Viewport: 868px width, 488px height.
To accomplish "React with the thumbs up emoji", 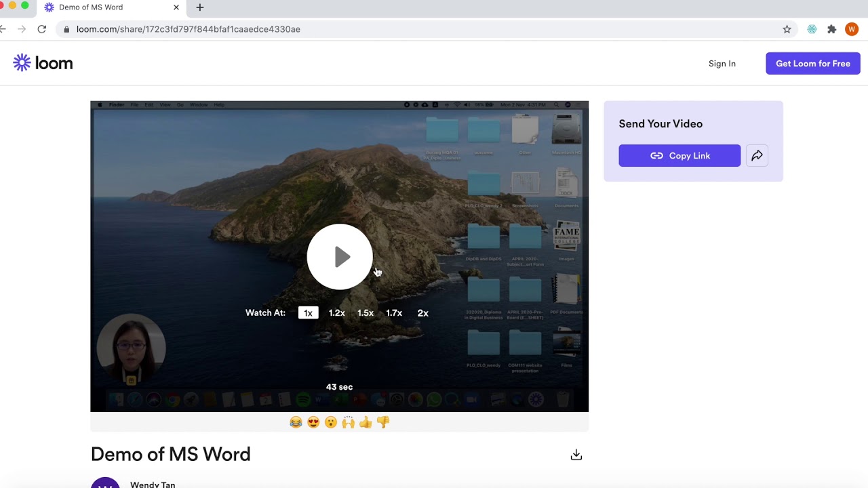I will click(x=366, y=422).
